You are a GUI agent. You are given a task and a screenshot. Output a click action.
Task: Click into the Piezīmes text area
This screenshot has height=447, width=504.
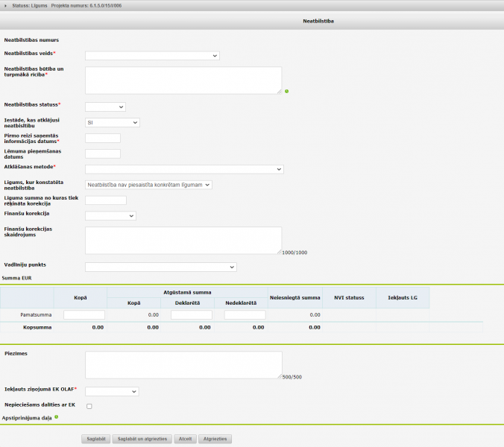coord(183,364)
